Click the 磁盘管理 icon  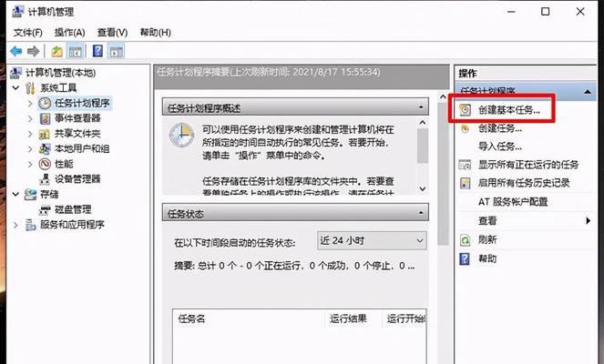(45, 209)
